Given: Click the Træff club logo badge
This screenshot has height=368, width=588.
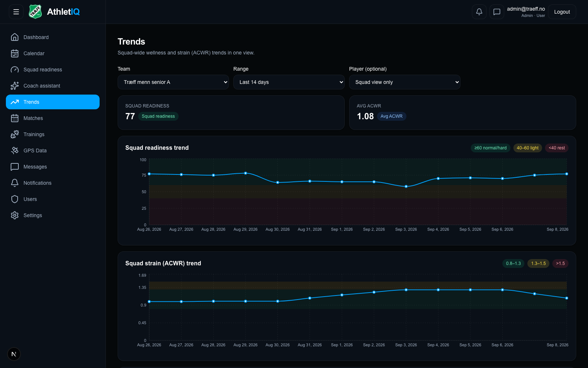Looking at the screenshot, I should point(35,12).
